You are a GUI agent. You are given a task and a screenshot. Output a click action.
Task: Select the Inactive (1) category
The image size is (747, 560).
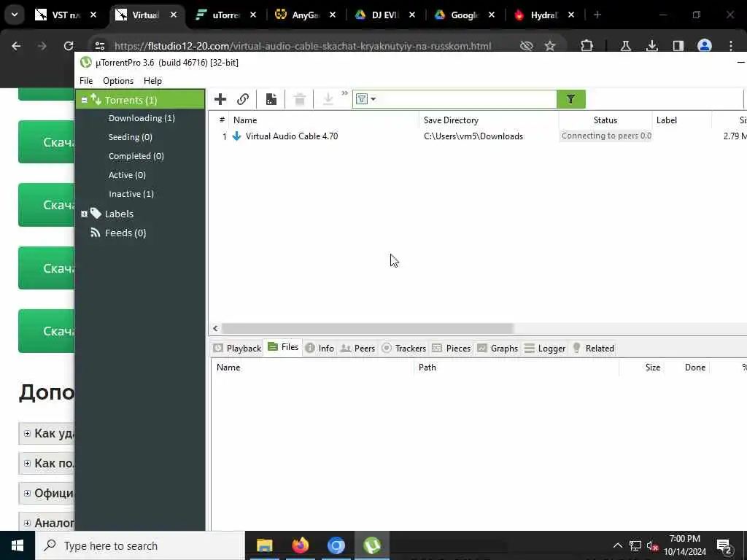(131, 194)
